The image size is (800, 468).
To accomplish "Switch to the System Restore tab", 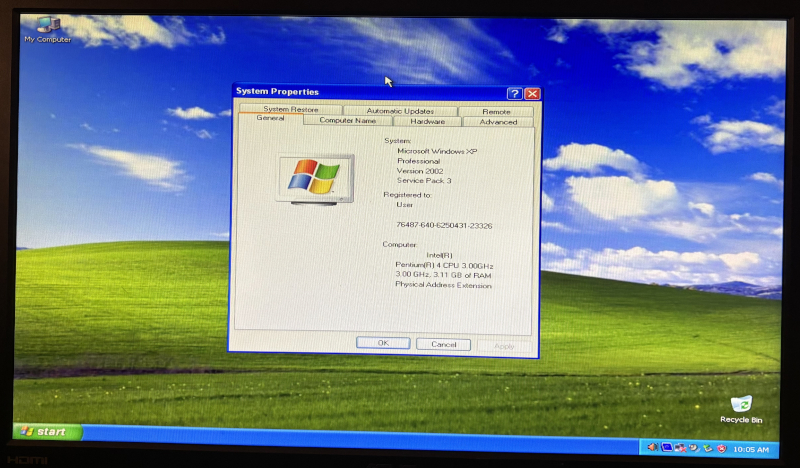I will [291, 110].
